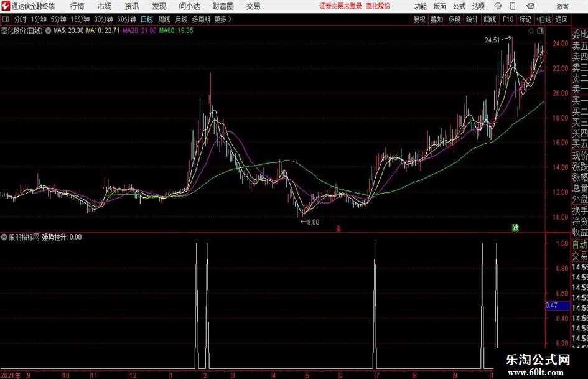Open the 交易 menu

(x=253, y=6)
